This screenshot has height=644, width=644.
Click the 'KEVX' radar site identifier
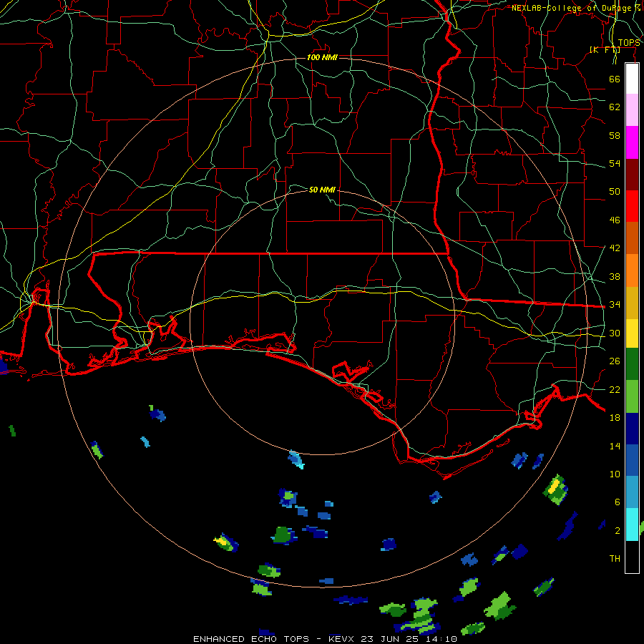tap(342, 639)
